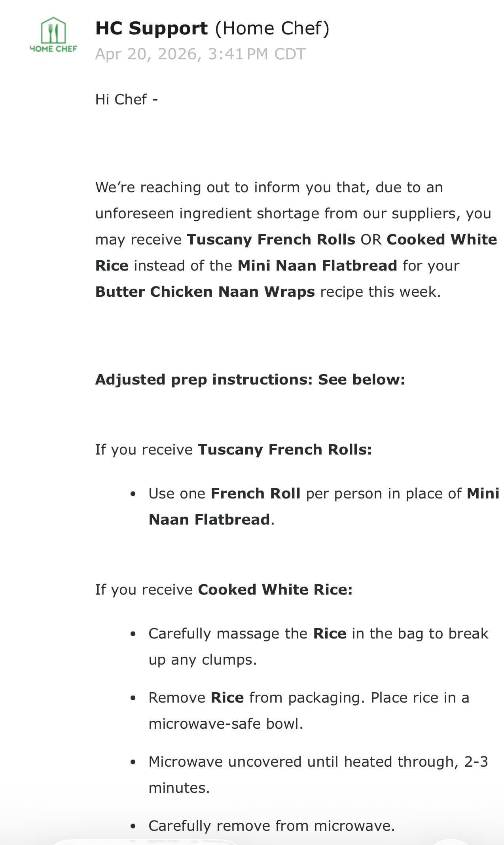Image resolution: width=504 pixels, height=845 pixels.
Task: Click the "Hi Chef -" greeting line
Action: [127, 99]
